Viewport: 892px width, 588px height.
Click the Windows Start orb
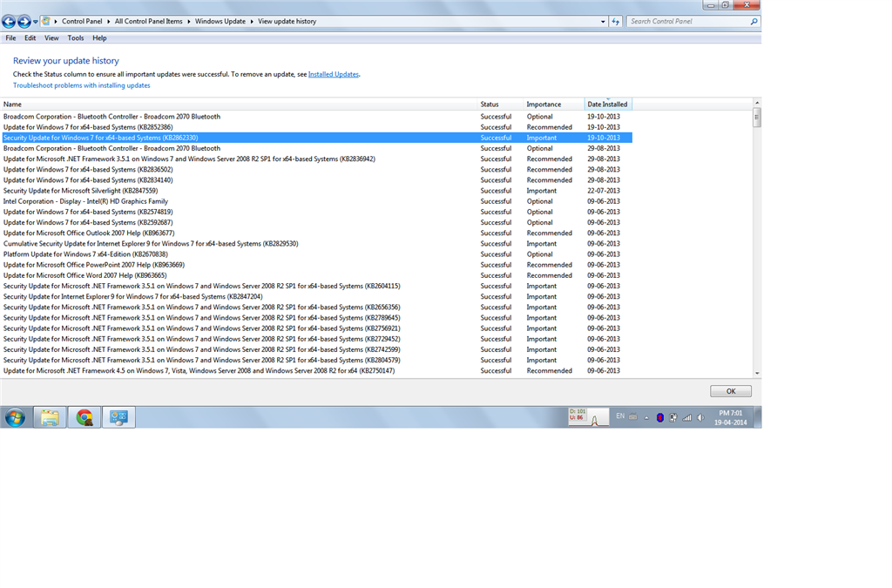[x=16, y=417]
